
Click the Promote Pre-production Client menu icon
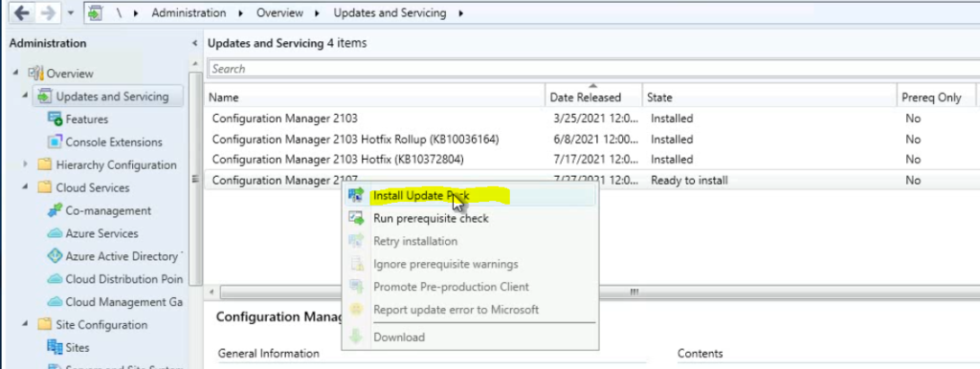point(356,287)
